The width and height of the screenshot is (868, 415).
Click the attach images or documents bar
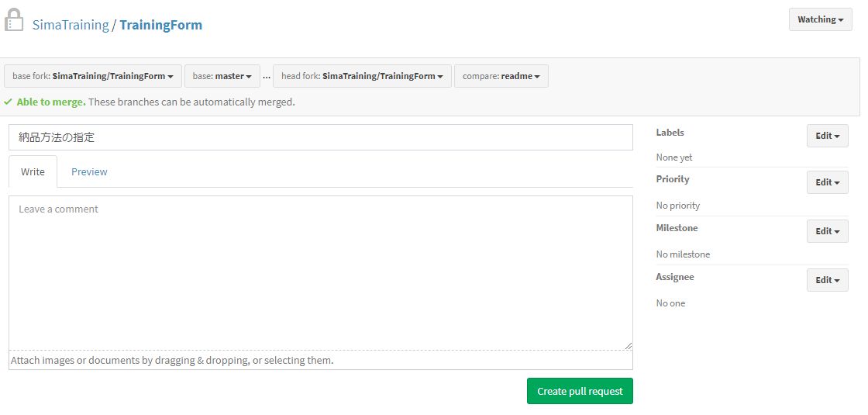pos(320,361)
